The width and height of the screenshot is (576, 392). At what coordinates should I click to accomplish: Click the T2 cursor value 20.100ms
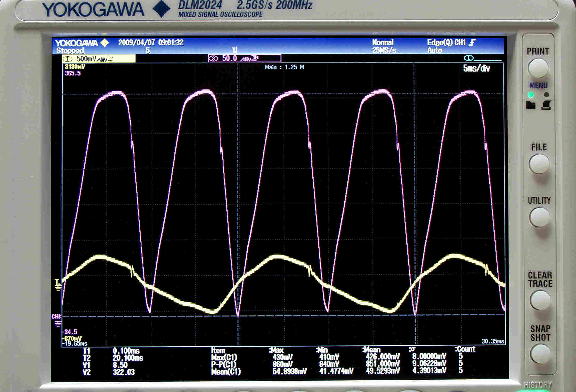[x=128, y=358]
